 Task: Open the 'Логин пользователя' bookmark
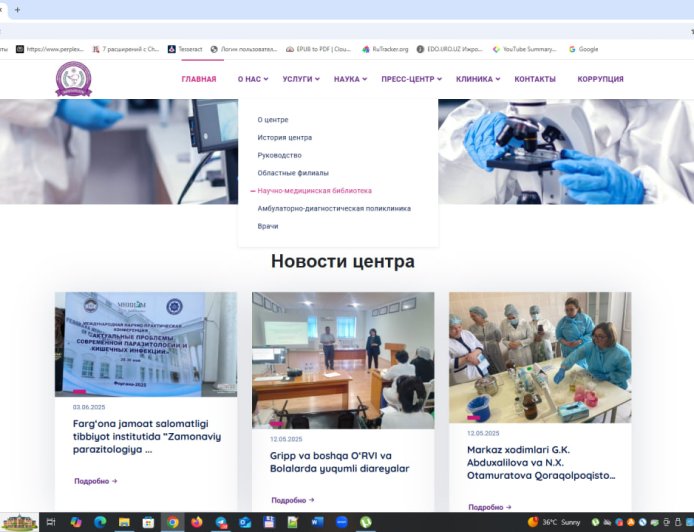point(244,49)
